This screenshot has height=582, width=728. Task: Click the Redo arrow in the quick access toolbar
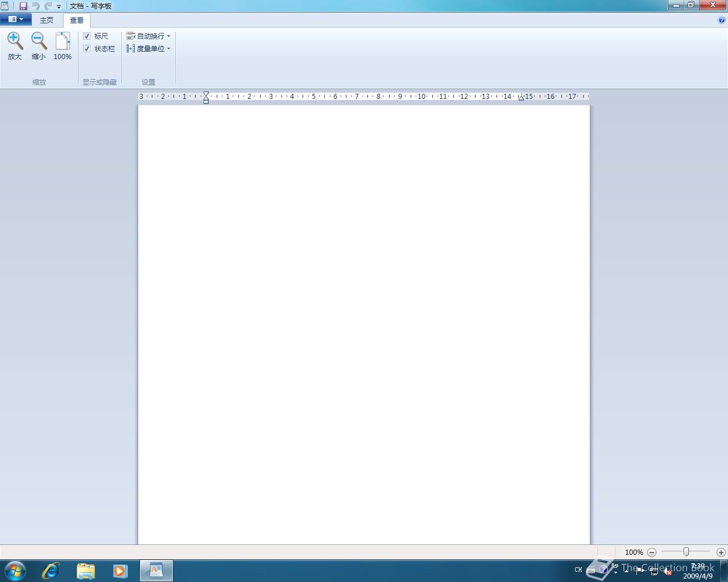coord(48,6)
